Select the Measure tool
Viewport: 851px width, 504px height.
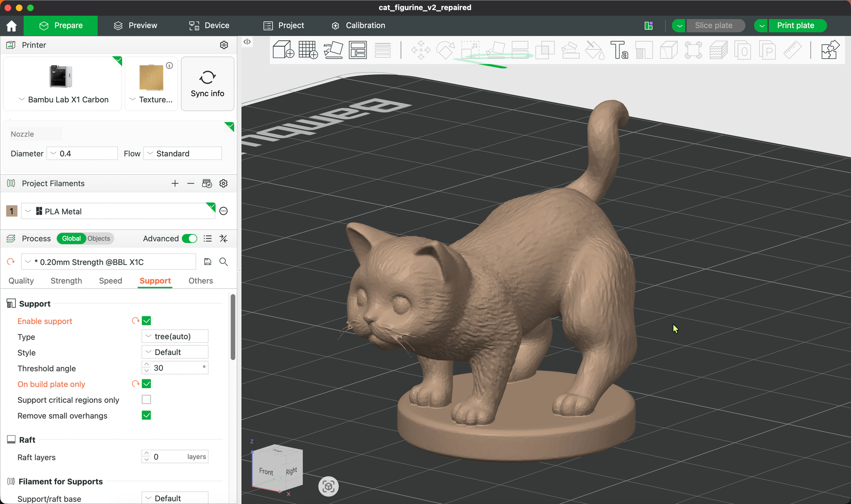tap(792, 51)
